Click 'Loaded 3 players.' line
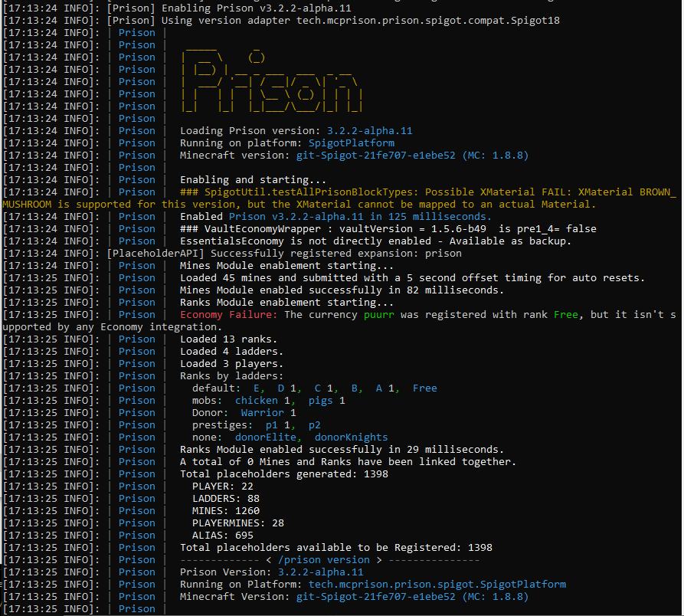Image resolution: width=684 pixels, height=616 pixels. (231, 363)
